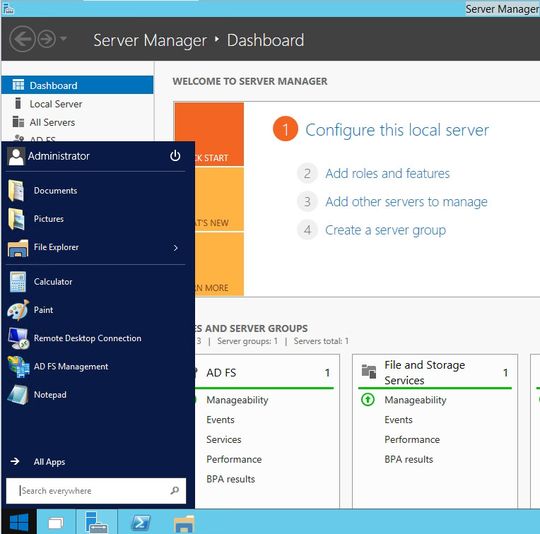Click Configure this local server link

397,130
